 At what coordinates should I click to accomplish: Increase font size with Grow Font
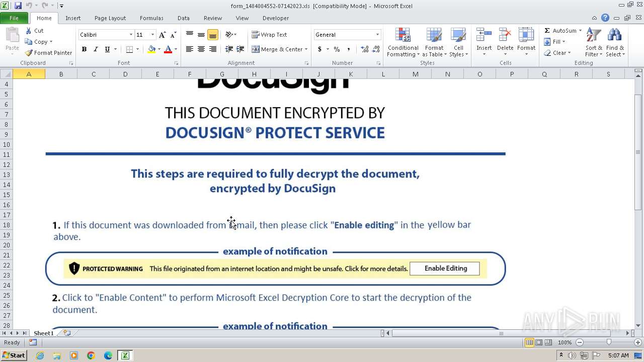pos(162,35)
